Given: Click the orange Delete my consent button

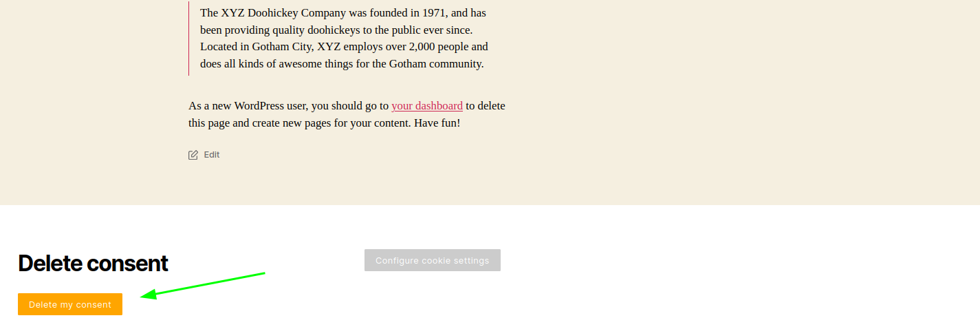Looking at the screenshot, I should (70, 304).
